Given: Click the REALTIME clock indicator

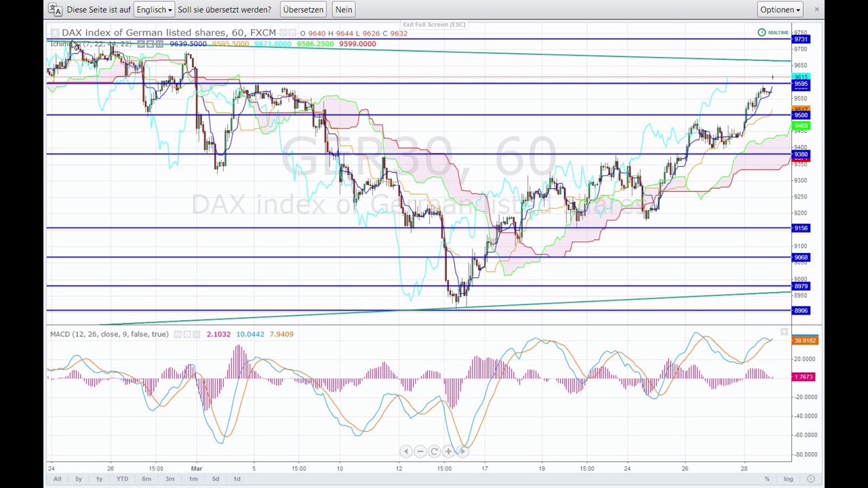Looking at the screenshot, I should click(773, 33).
